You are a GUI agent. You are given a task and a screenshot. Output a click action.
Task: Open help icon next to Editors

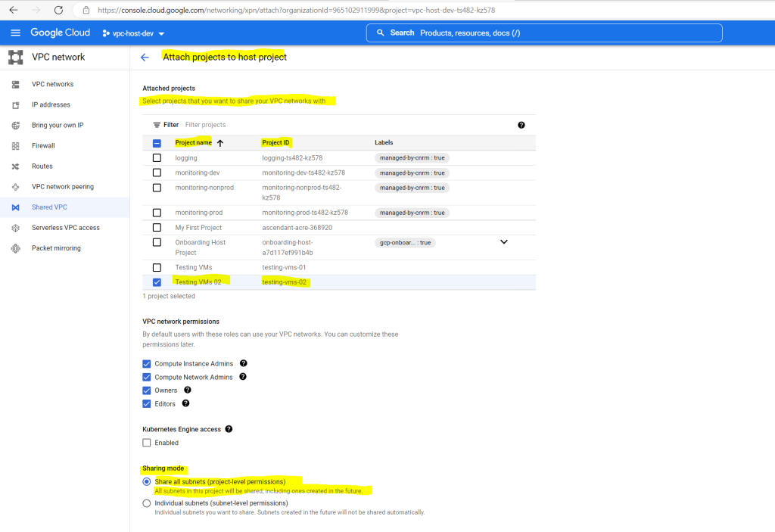[185, 403]
